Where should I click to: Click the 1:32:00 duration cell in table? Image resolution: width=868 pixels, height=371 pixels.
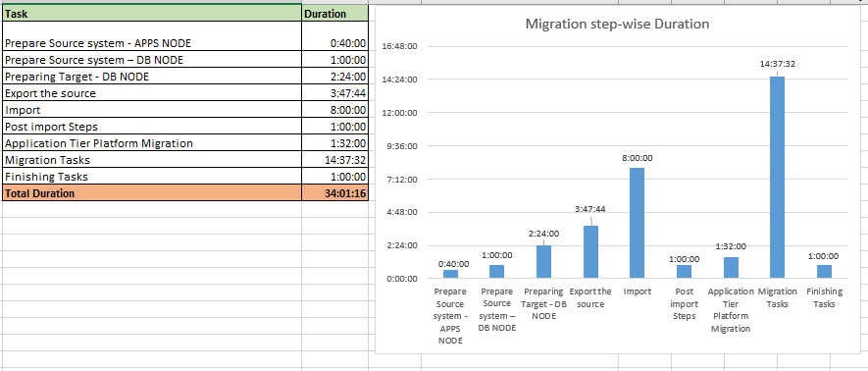(334, 143)
